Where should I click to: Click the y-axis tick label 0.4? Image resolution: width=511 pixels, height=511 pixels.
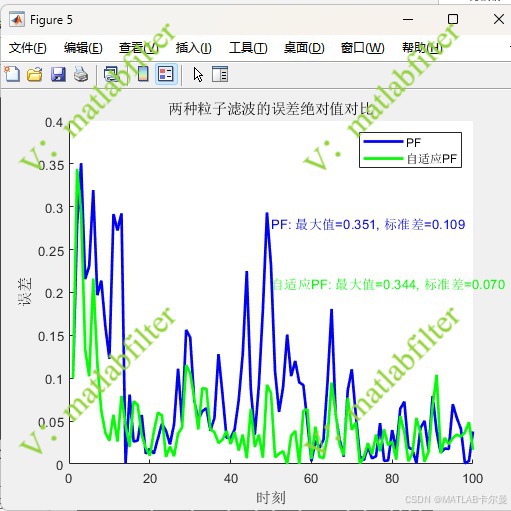click(x=54, y=123)
